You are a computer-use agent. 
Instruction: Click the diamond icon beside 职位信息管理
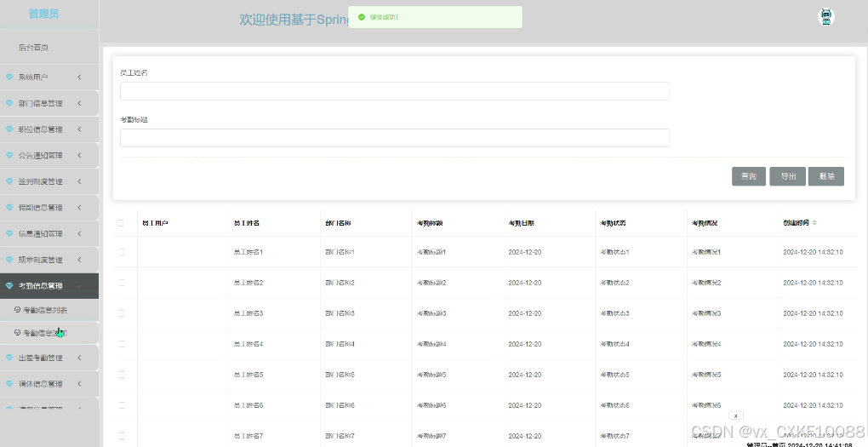coord(9,129)
